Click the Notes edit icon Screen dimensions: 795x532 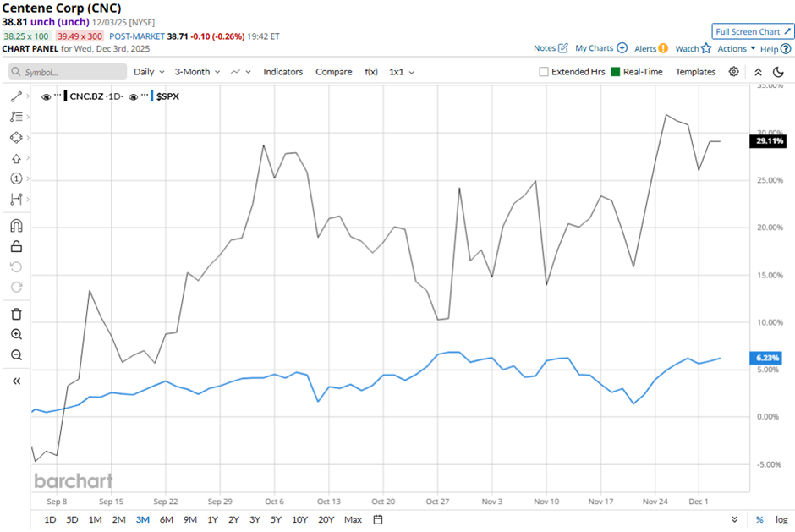tap(563, 48)
